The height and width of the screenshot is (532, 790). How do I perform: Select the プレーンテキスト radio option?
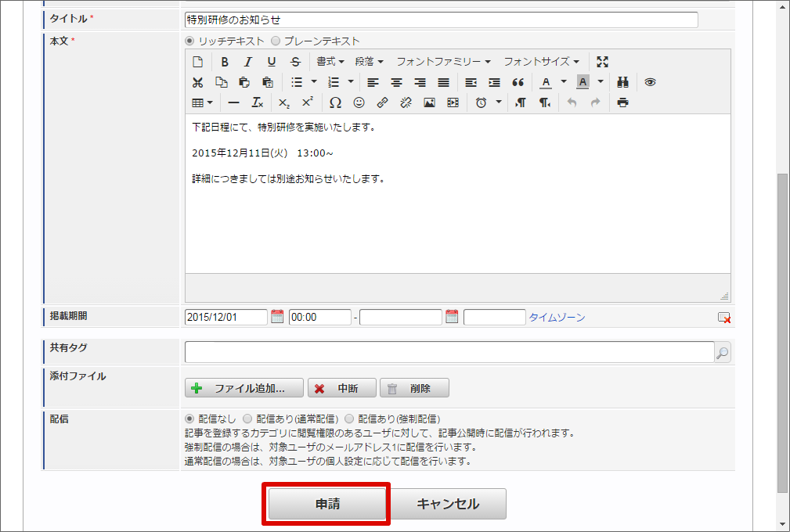(x=275, y=41)
